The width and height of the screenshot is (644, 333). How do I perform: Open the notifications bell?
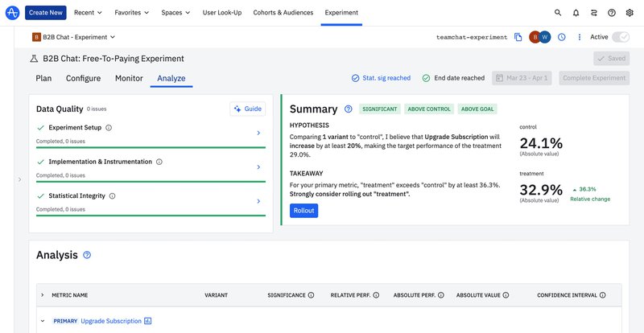point(576,13)
